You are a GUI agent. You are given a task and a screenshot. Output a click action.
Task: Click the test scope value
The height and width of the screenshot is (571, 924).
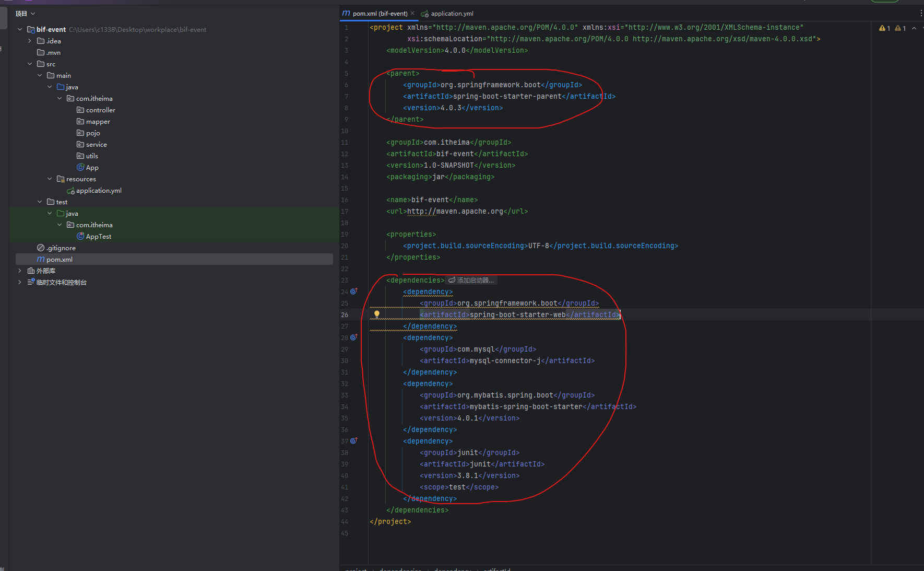pos(457,487)
